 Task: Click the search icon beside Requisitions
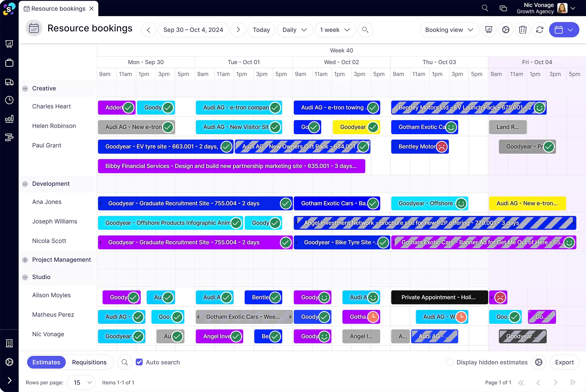click(x=125, y=362)
